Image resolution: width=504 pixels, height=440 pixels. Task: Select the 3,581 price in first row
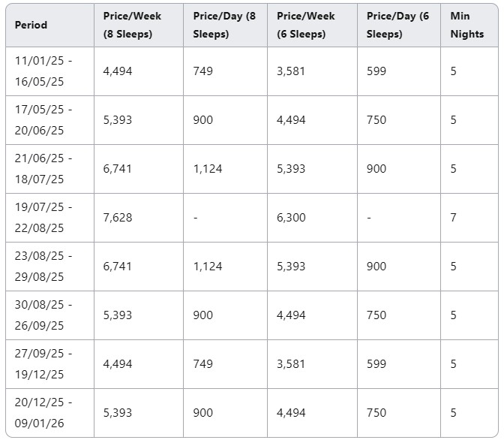pyautogui.click(x=291, y=71)
